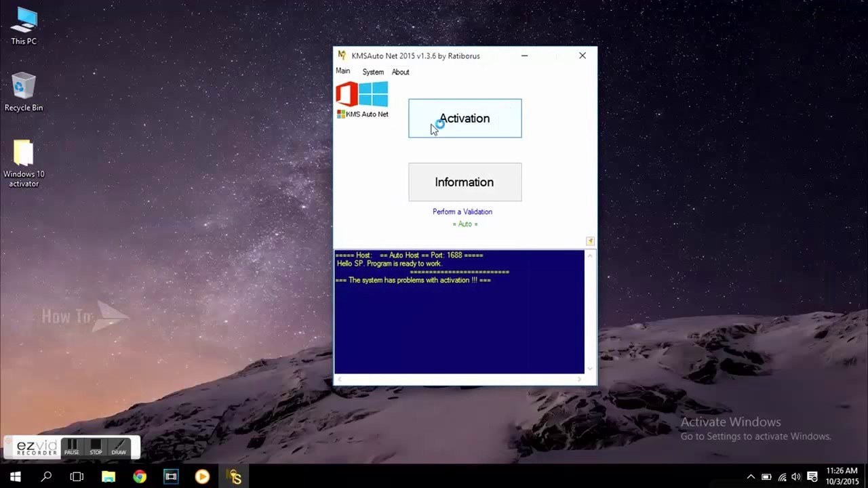Open the Windows Start menu
The image size is (868, 488).
tap(16, 476)
